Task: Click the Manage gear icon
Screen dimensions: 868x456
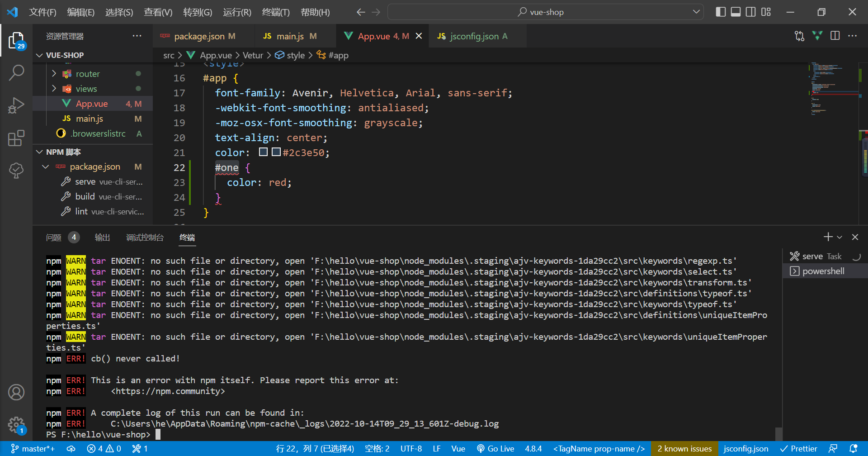Action: tap(16, 424)
